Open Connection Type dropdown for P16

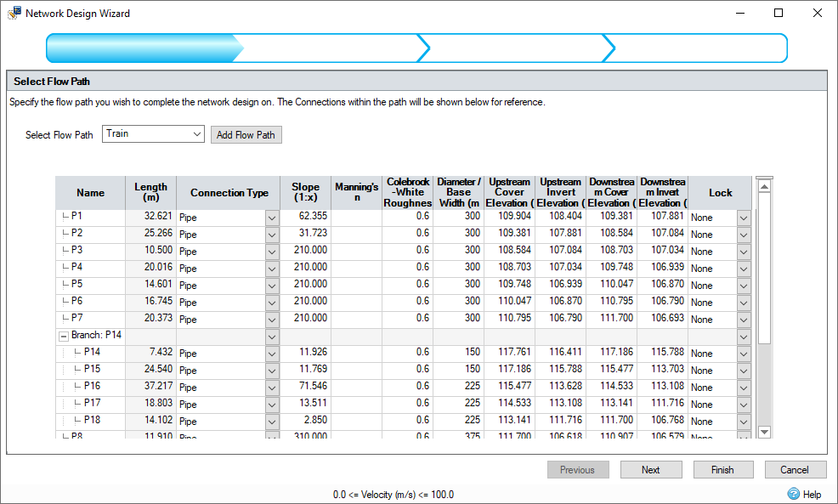272,388
